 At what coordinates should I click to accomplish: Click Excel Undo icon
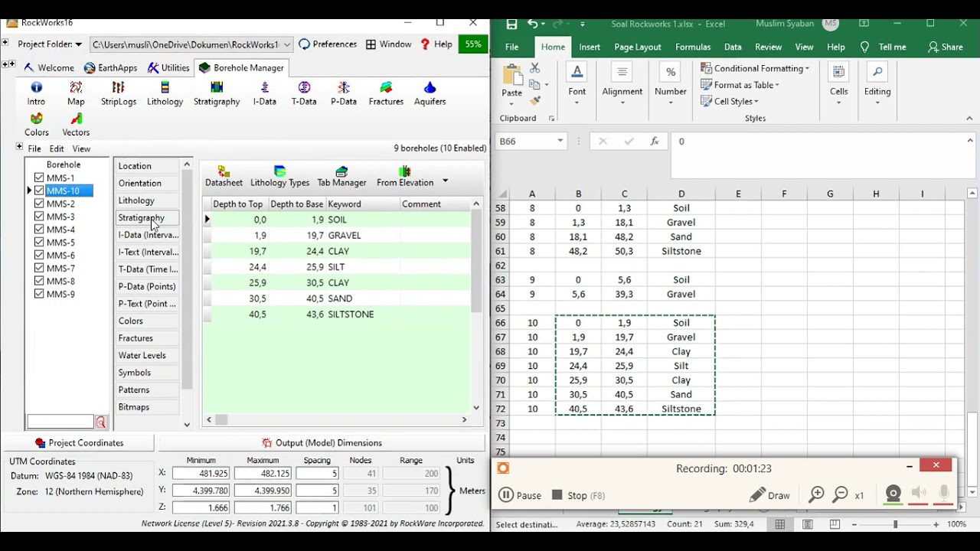(x=533, y=24)
